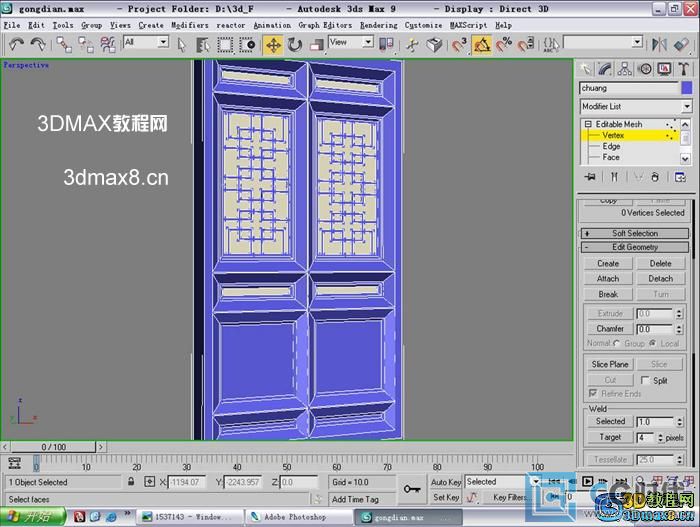Screen dimensions: 700x527
Task: Activate the Select and Move tool
Action: pyautogui.click(x=273, y=45)
